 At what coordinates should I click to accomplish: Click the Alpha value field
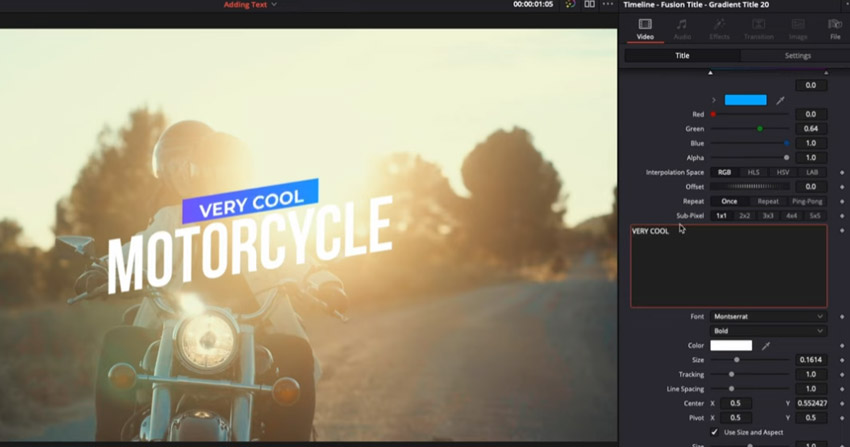pyautogui.click(x=810, y=158)
